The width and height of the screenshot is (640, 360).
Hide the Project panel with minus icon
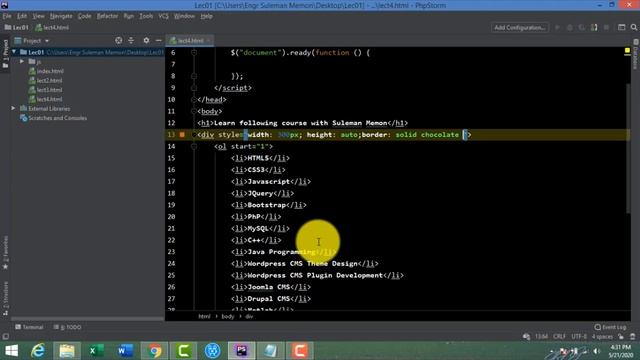(158, 40)
